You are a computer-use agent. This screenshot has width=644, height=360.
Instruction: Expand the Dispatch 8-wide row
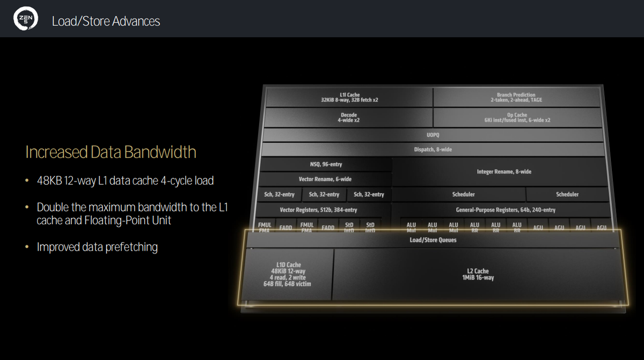pos(433,149)
